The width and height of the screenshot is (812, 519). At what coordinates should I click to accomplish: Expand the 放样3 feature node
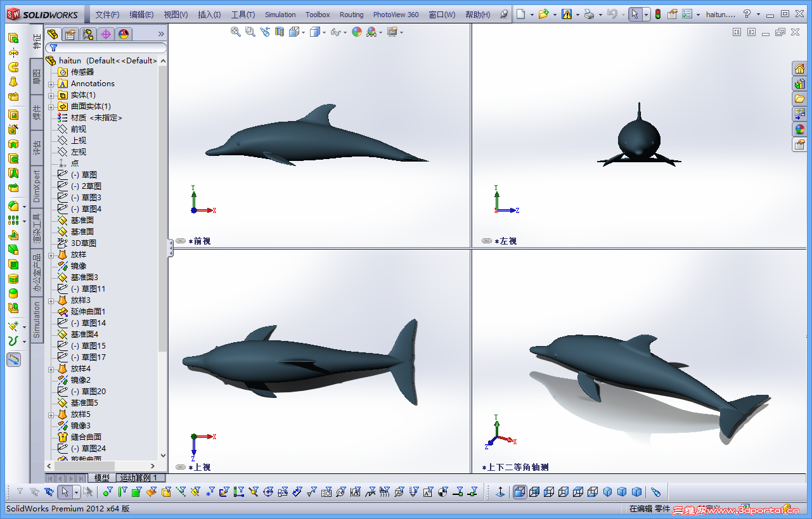pyautogui.click(x=51, y=300)
